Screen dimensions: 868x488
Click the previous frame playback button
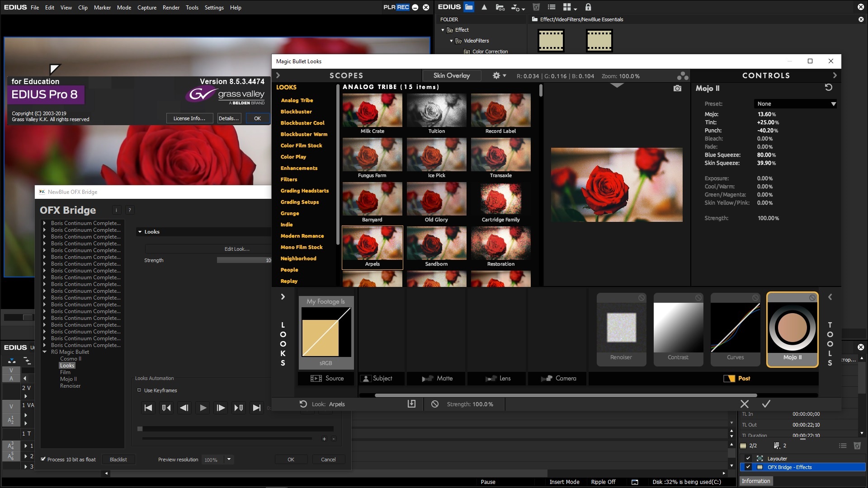coord(184,408)
